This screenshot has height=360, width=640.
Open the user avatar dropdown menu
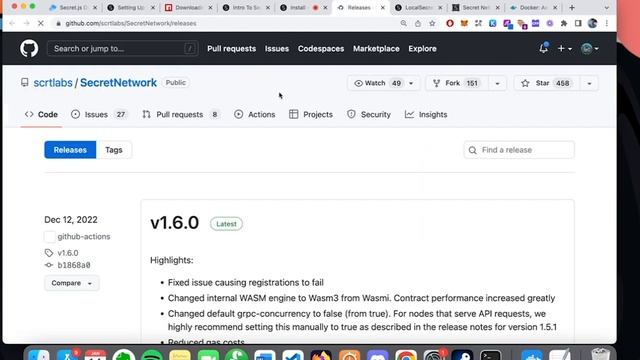pyautogui.click(x=590, y=49)
